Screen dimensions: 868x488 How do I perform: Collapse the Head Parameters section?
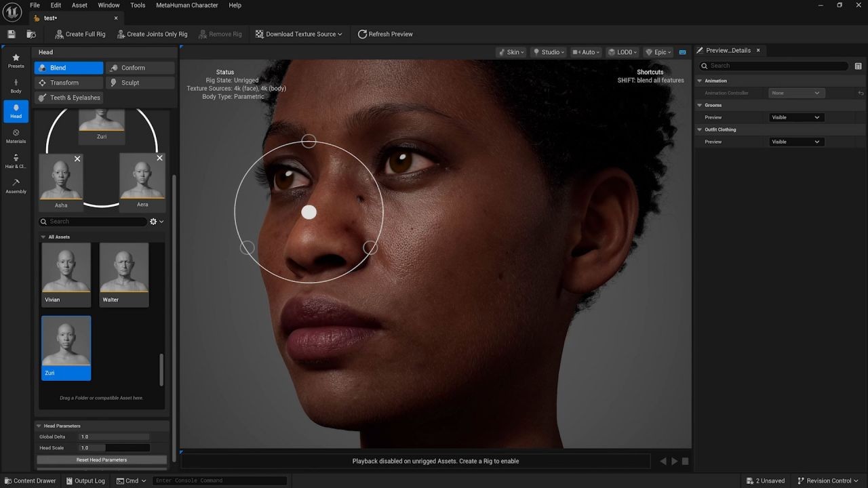point(39,426)
